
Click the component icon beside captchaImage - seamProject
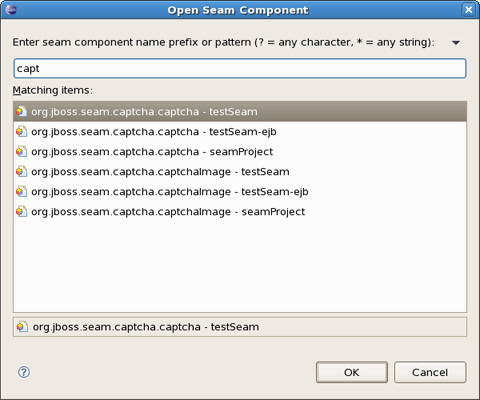click(21, 212)
